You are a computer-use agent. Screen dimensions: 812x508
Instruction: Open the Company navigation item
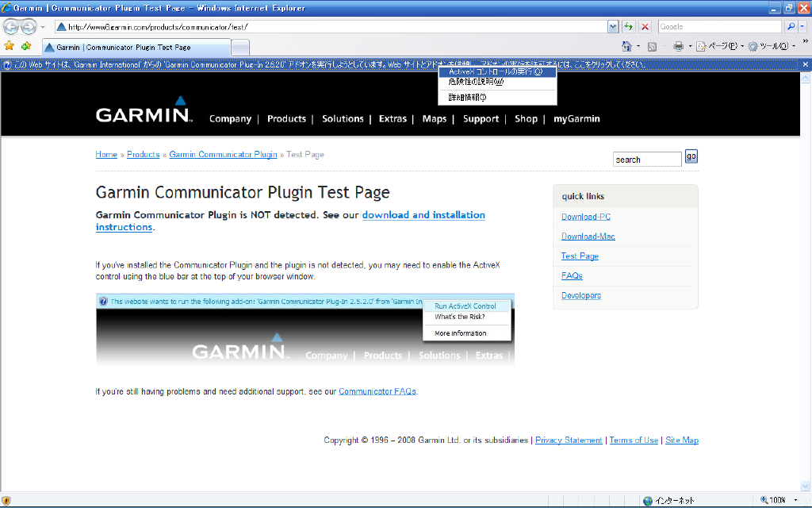(230, 119)
